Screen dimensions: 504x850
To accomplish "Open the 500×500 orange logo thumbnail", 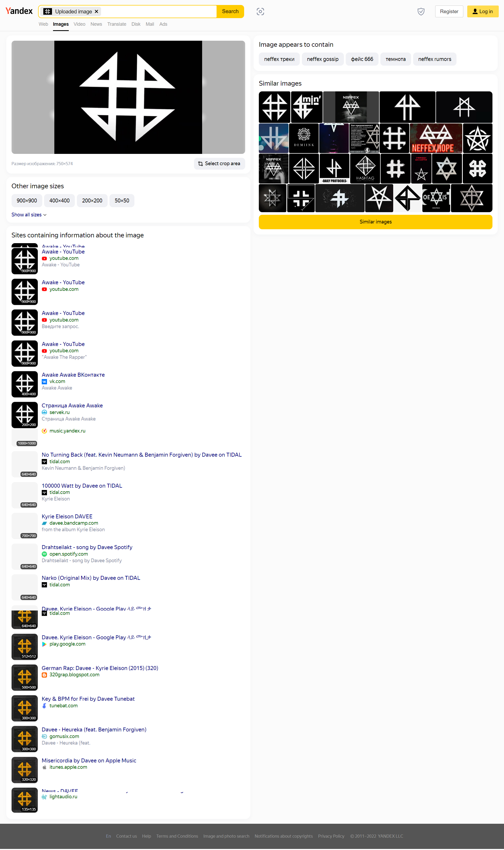I will tap(24, 678).
